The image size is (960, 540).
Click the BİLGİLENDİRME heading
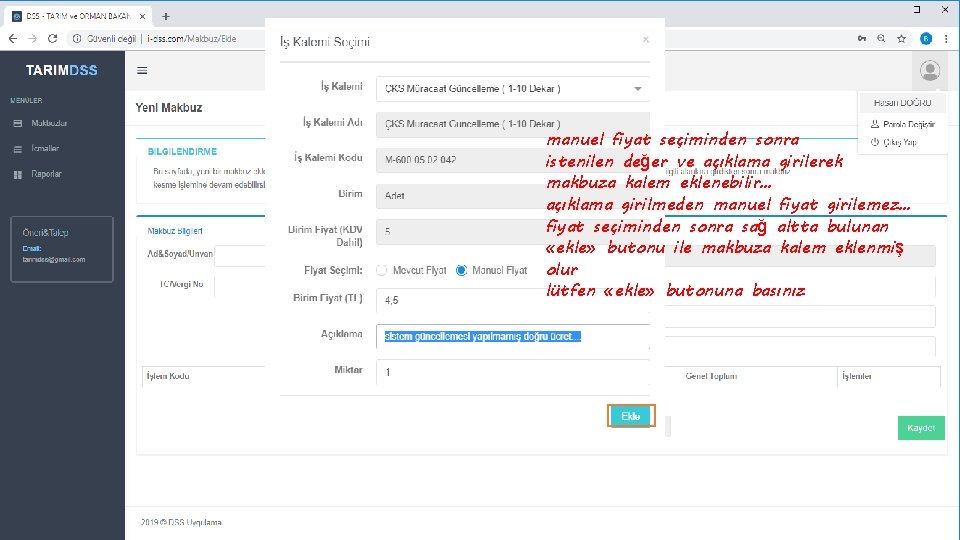pos(182,151)
